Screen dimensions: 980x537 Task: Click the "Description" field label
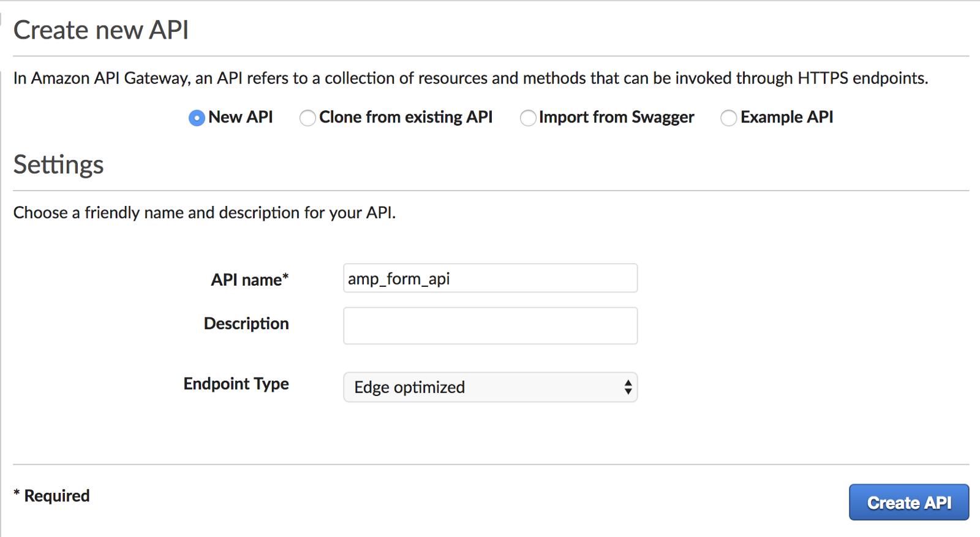pos(246,324)
